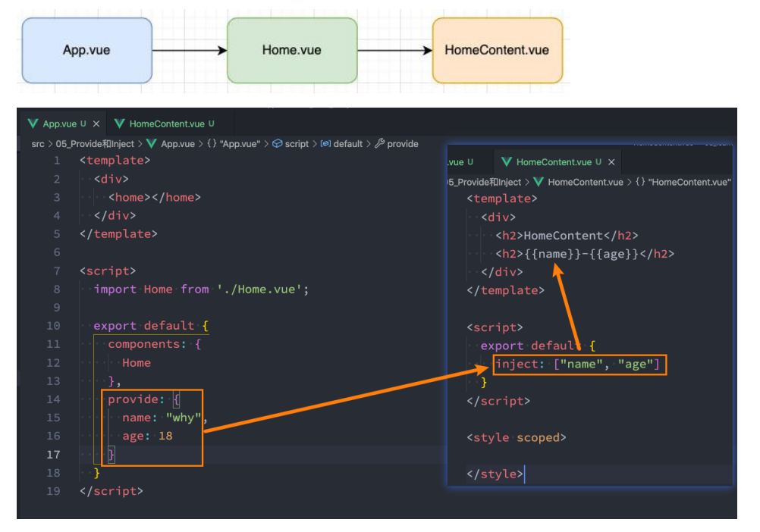Screen dimensions: 760x532
Task: Expand the 05_Provide和Inject breadcrumb in the left editor
Action: pos(95,143)
